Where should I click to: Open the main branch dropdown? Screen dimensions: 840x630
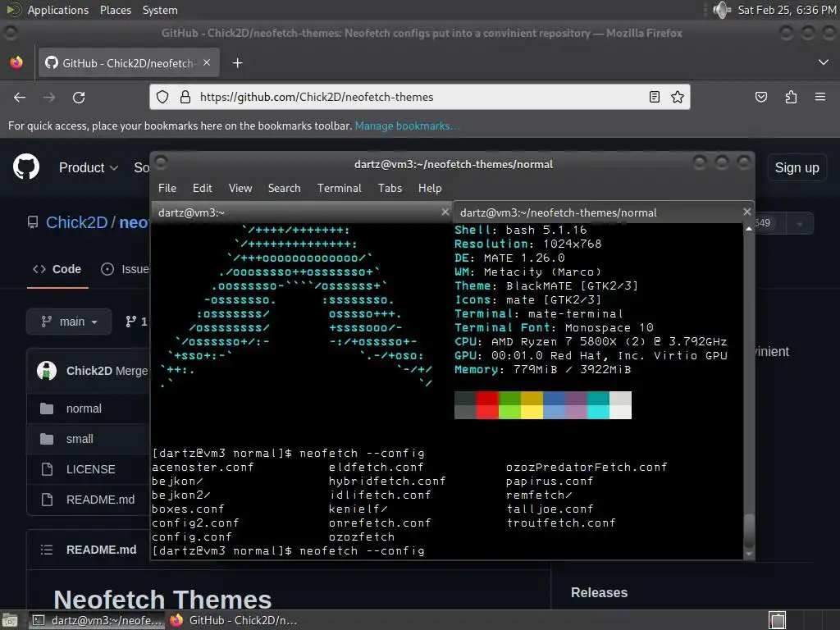(x=69, y=322)
